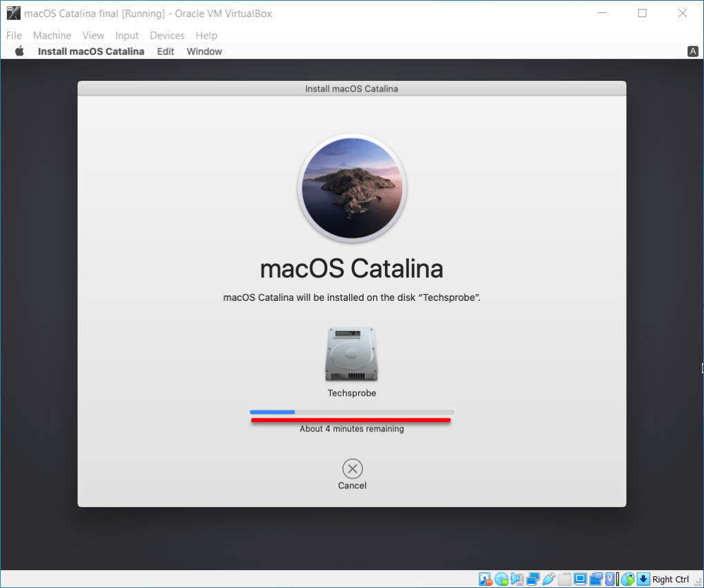Click the Right Ctrl host key label
The width and height of the screenshot is (704, 588).
[x=670, y=579]
